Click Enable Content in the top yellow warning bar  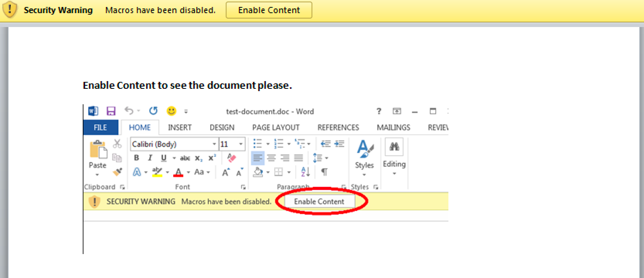[269, 10]
